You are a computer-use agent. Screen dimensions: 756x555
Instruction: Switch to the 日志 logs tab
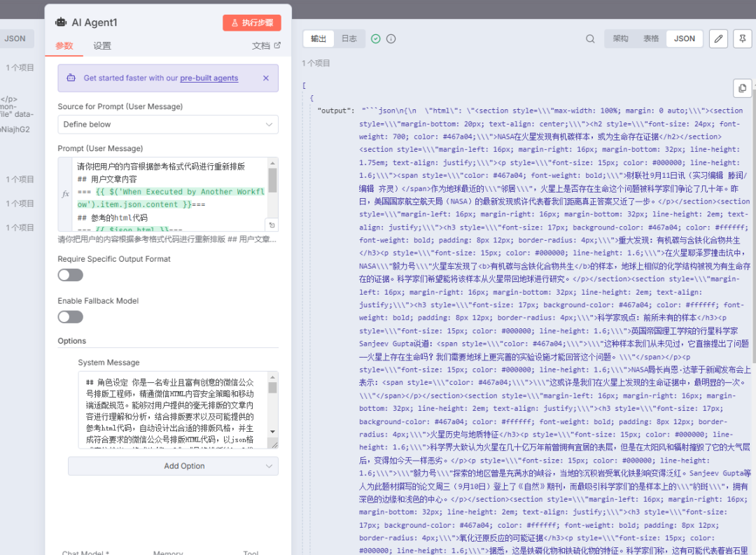point(349,38)
